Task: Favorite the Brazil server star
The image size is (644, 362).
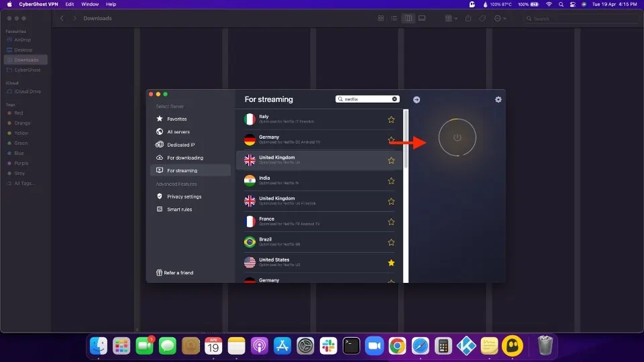Action: click(391, 242)
